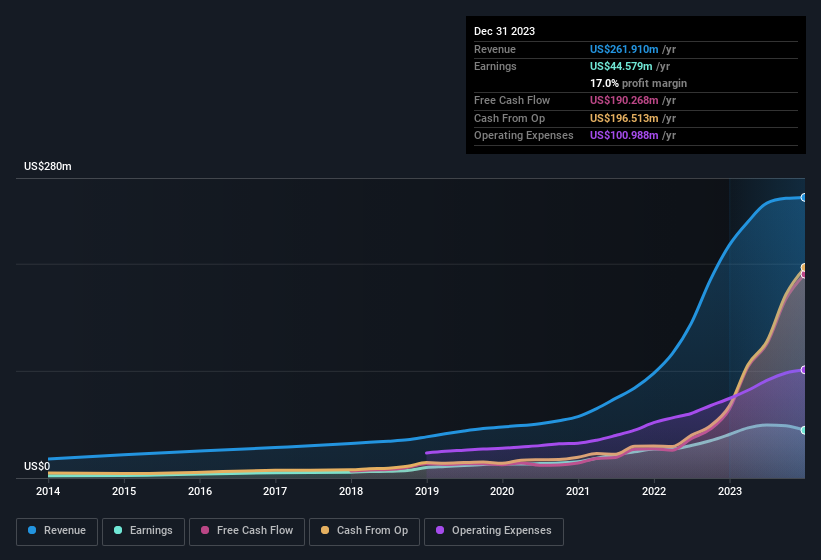Toggle the Earnings legend button

[x=143, y=531]
